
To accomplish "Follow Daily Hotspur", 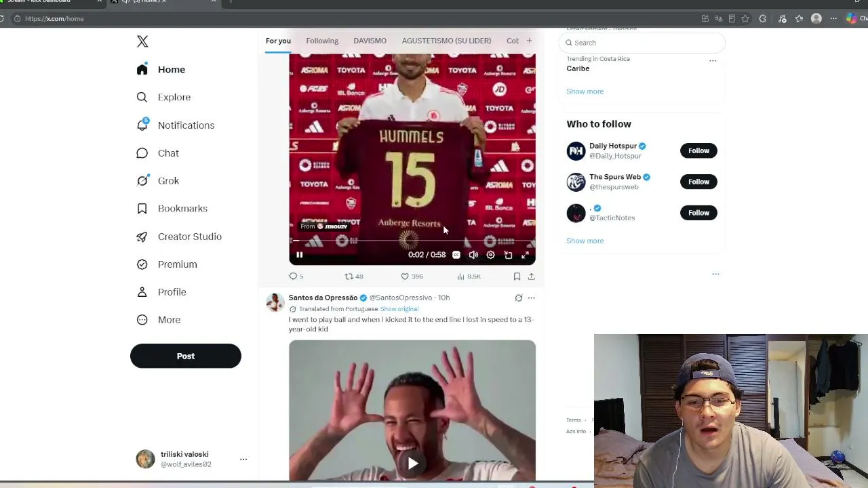I will point(698,150).
